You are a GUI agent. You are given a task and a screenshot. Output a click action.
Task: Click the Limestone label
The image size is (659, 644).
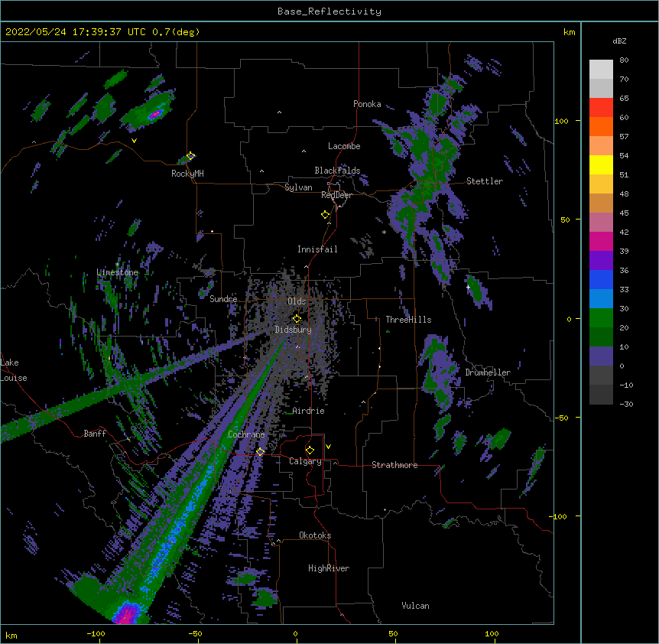(x=117, y=272)
